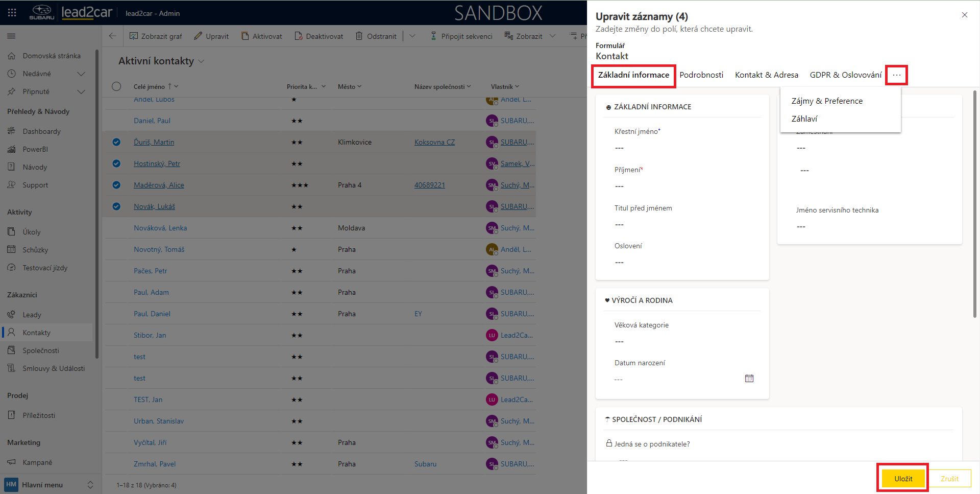This screenshot has width=980, height=494.
Task: Toggle the select-all circle in grid header
Action: point(116,86)
